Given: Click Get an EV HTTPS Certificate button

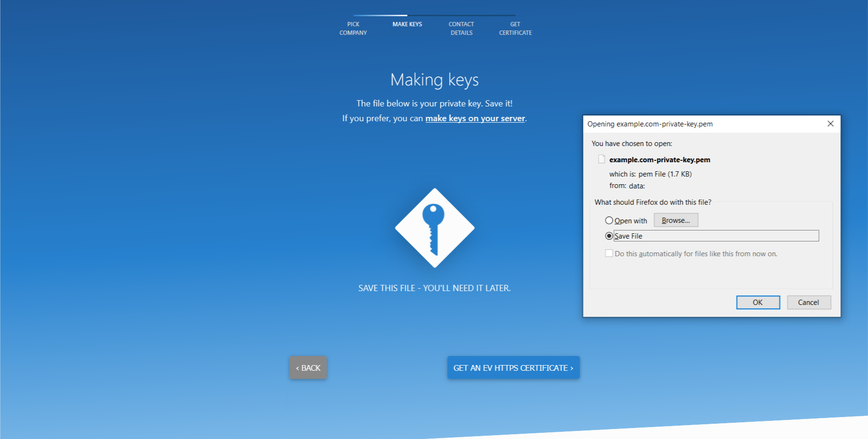Looking at the screenshot, I should pyautogui.click(x=513, y=367).
